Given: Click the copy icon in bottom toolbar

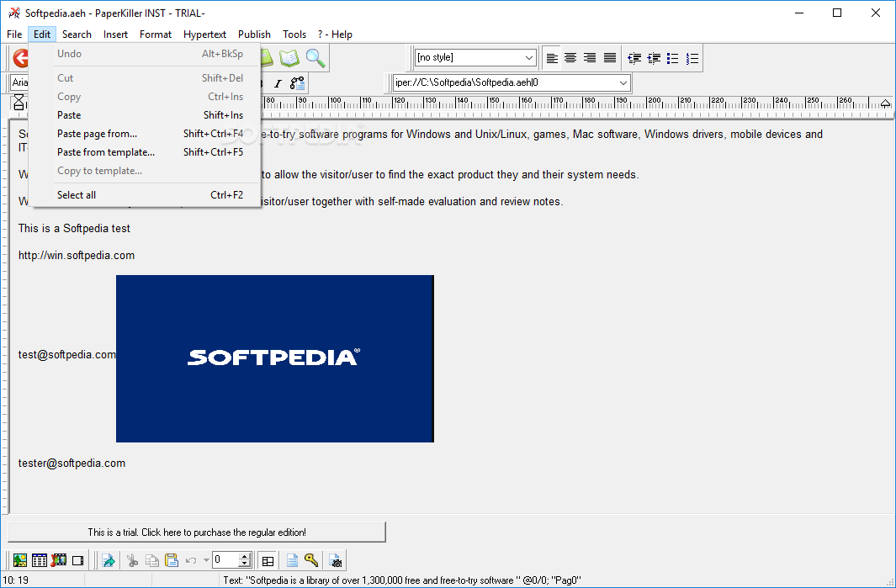Looking at the screenshot, I should pos(152,560).
